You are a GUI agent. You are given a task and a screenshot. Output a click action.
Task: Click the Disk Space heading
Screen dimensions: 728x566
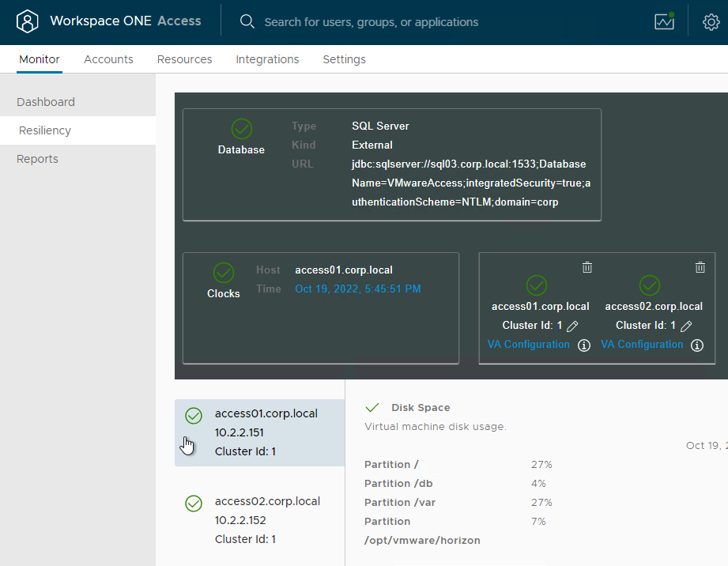pyautogui.click(x=421, y=407)
